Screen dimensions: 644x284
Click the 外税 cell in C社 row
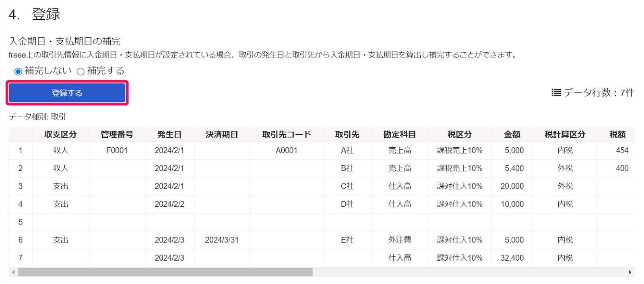pyautogui.click(x=565, y=186)
